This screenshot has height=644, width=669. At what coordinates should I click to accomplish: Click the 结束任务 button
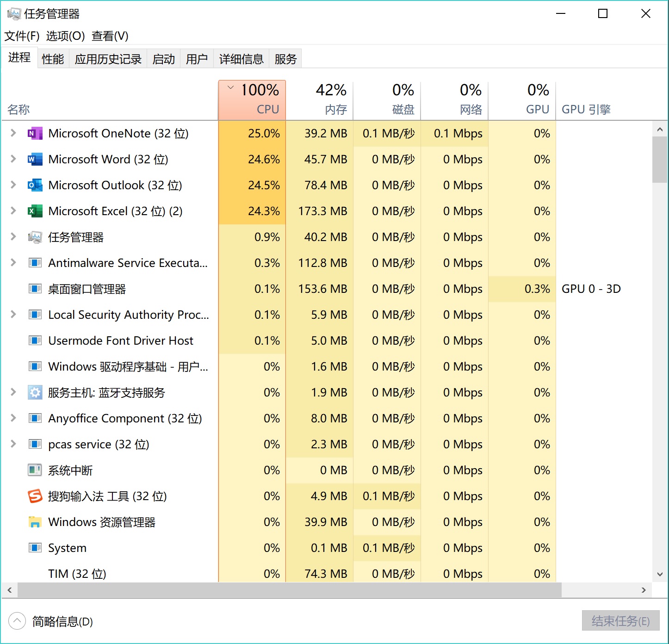[620, 621]
